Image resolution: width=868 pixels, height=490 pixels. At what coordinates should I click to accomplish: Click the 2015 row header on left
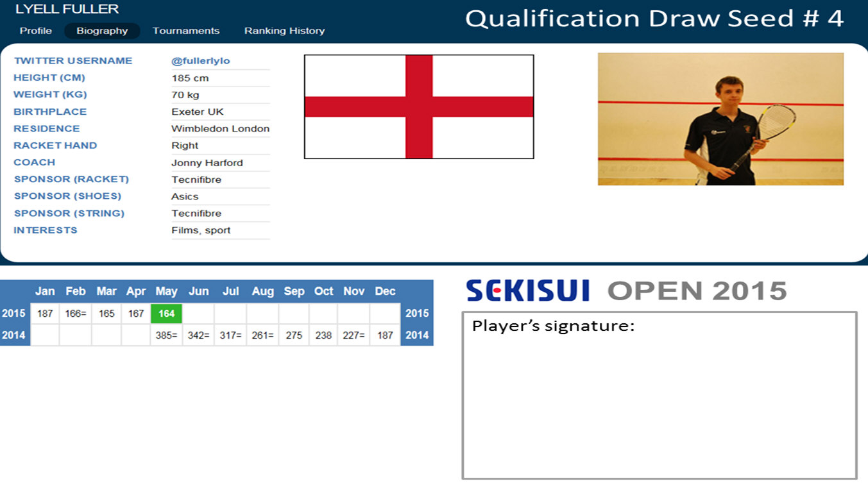(14, 314)
